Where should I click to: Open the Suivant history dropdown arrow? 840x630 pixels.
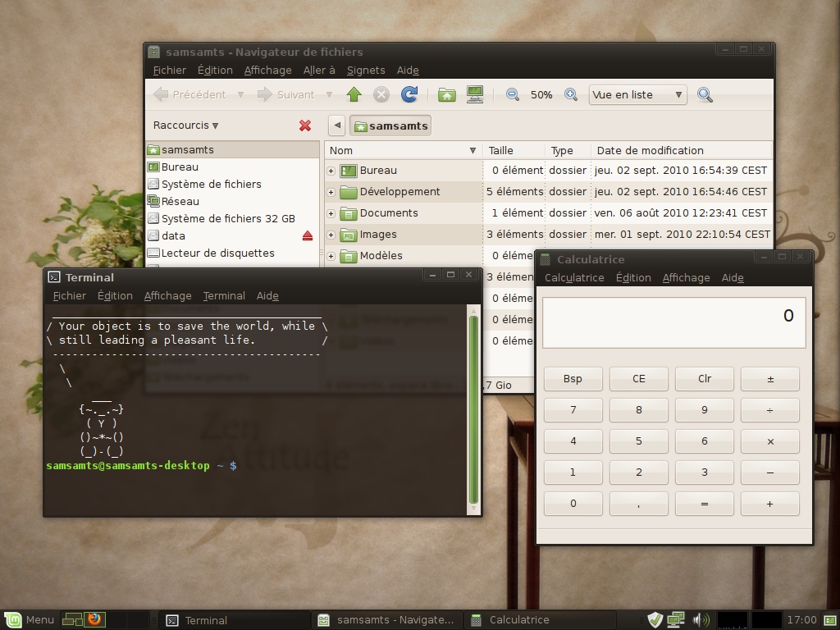[330, 95]
